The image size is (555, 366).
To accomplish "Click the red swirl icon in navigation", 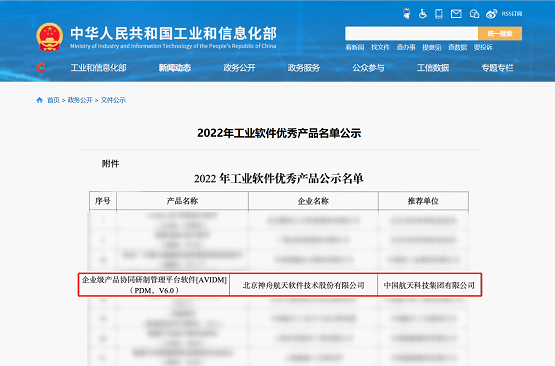I will (x=41, y=67).
